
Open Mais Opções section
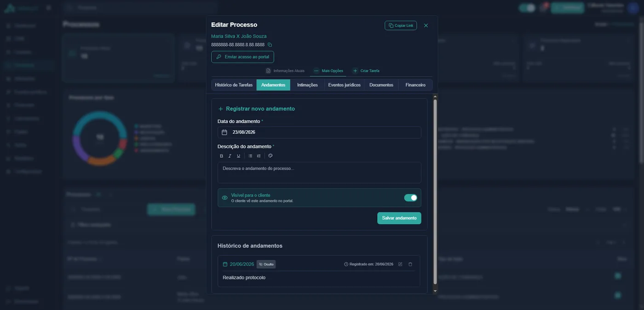coord(328,71)
